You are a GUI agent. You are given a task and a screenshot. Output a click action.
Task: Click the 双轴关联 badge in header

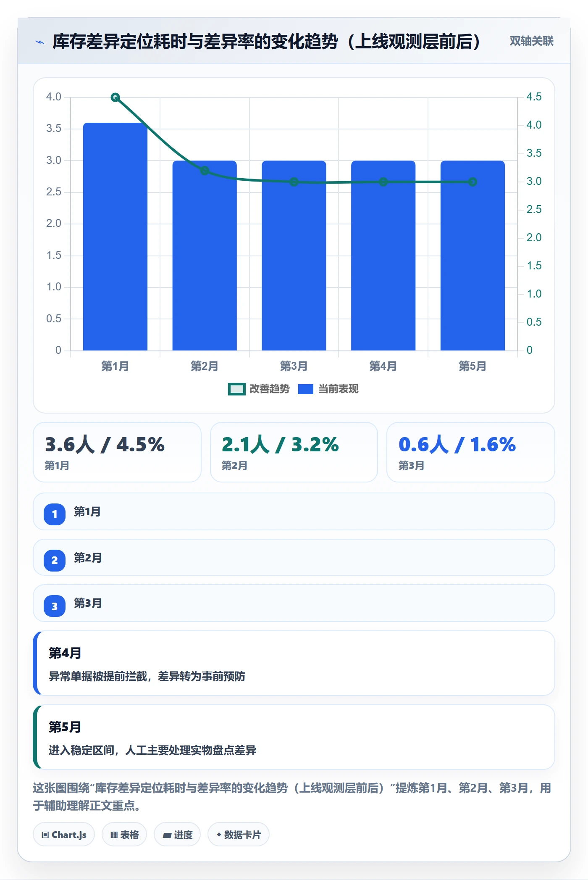point(531,41)
